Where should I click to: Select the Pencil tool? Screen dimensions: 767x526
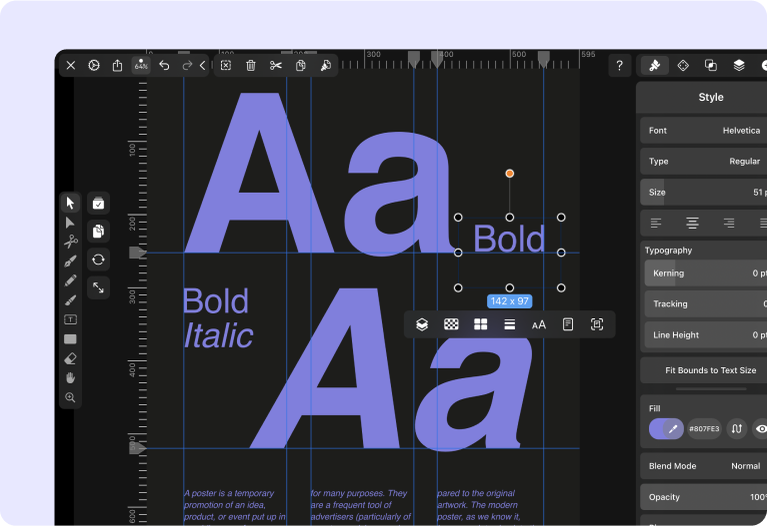pos(70,281)
